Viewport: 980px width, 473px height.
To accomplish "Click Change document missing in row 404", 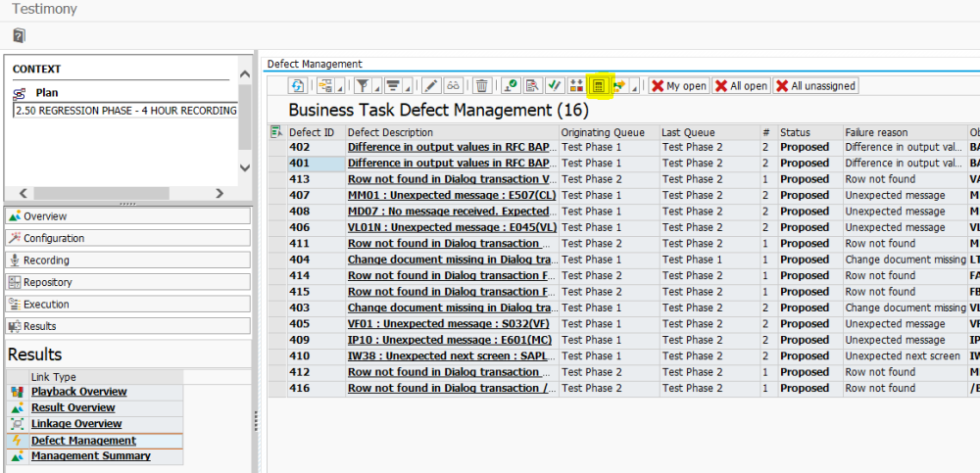I will tap(905, 260).
